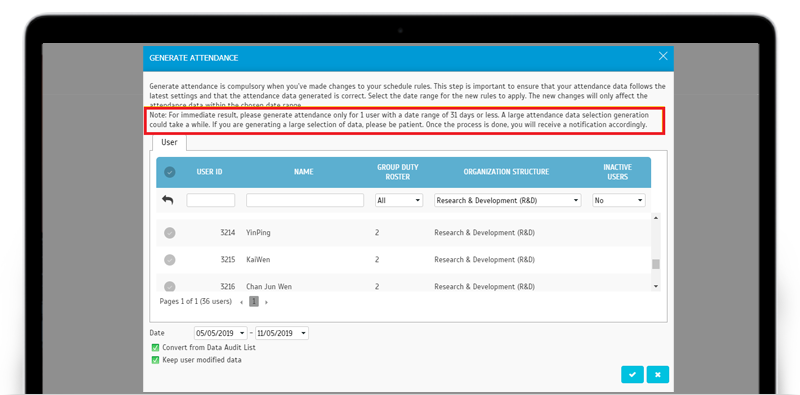Confirm with the checkmark button
The image size is (800, 395).
coord(633,375)
